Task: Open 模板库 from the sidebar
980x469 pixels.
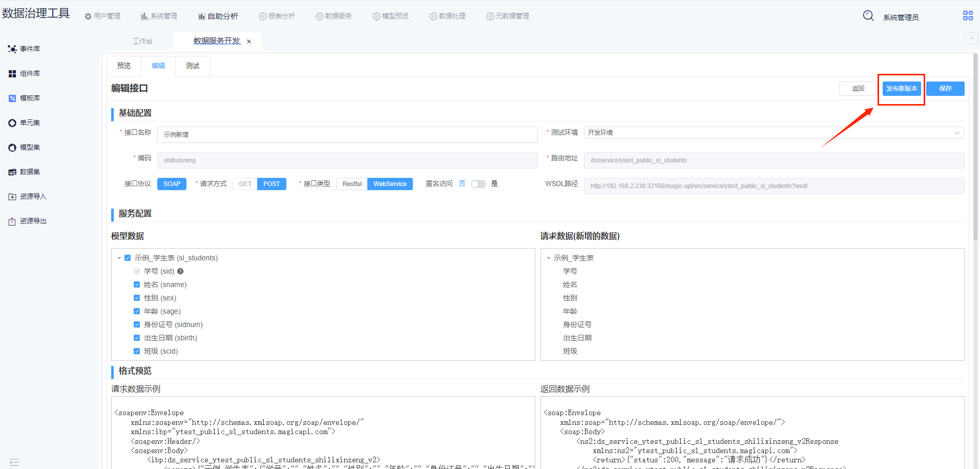Action: 24,98
